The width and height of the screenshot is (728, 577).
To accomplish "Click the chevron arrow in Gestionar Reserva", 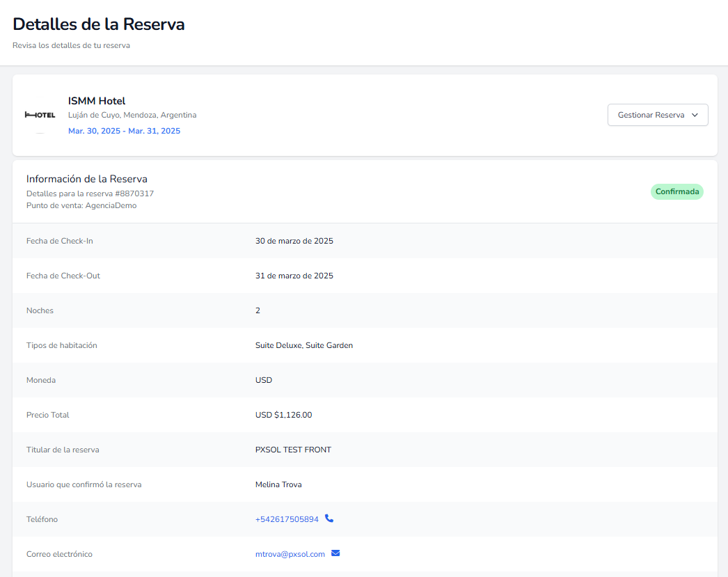I will [x=695, y=116].
